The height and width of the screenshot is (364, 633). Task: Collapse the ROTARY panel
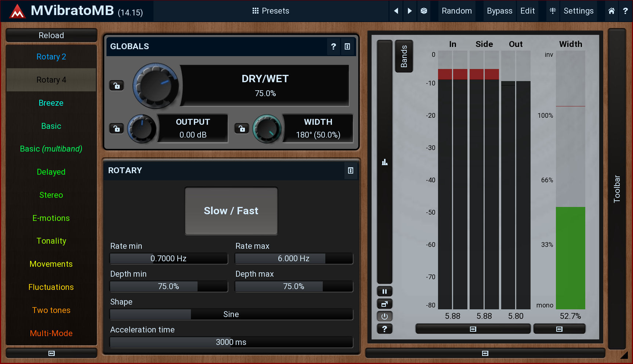click(351, 171)
